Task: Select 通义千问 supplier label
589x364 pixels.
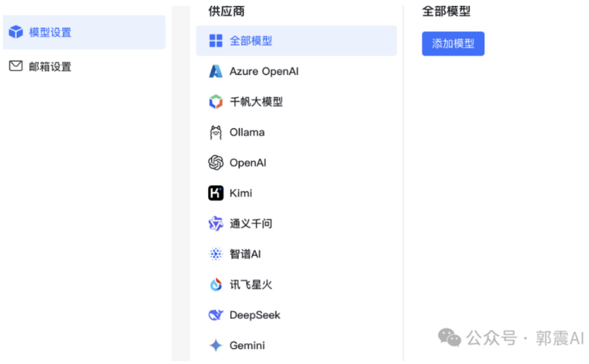Action: (x=250, y=224)
